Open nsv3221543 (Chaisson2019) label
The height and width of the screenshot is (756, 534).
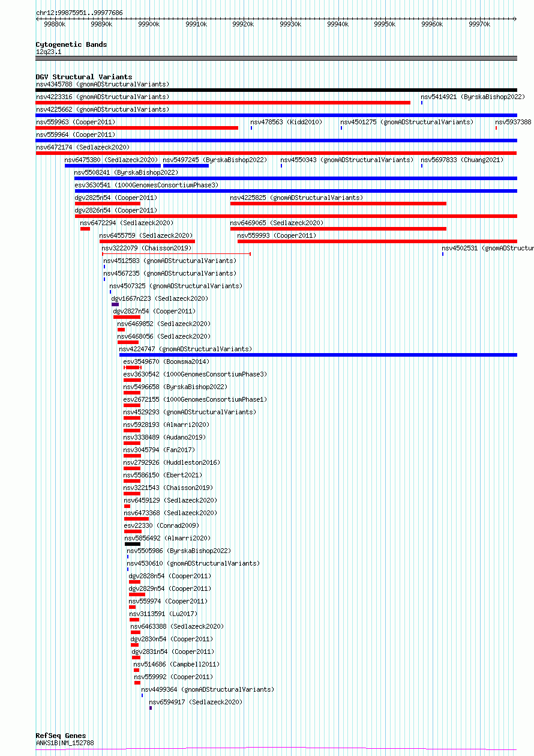pos(168,488)
